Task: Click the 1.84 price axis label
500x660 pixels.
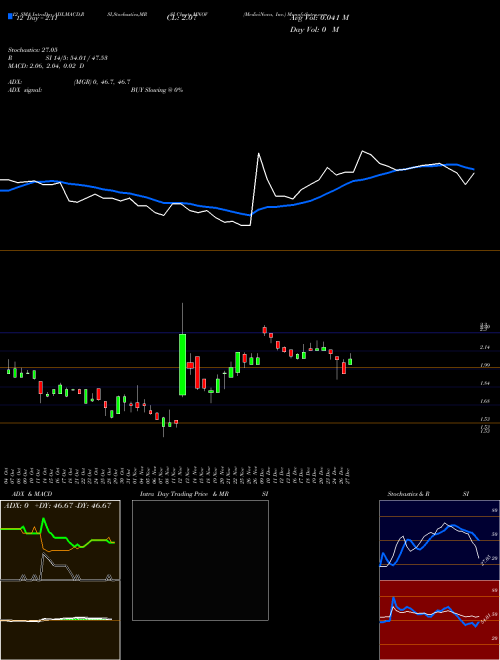Action: pos(485,383)
